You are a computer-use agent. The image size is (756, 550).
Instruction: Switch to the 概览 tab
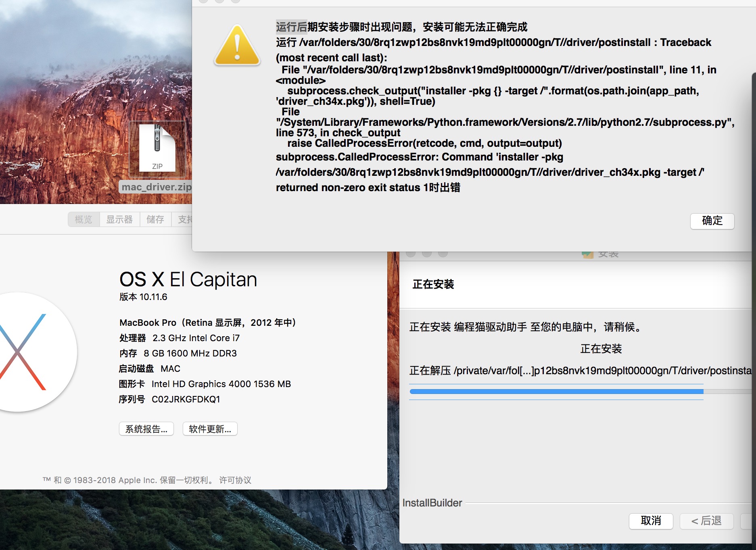click(x=84, y=219)
